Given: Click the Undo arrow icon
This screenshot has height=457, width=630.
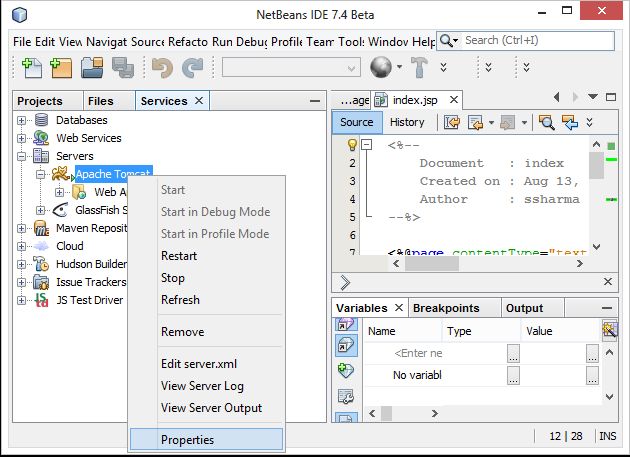Looking at the screenshot, I should click(x=162, y=68).
